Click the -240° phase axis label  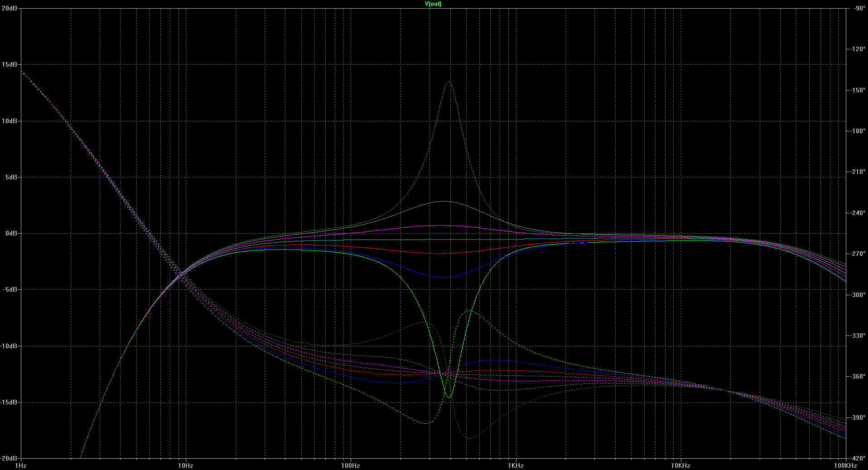(x=858, y=213)
